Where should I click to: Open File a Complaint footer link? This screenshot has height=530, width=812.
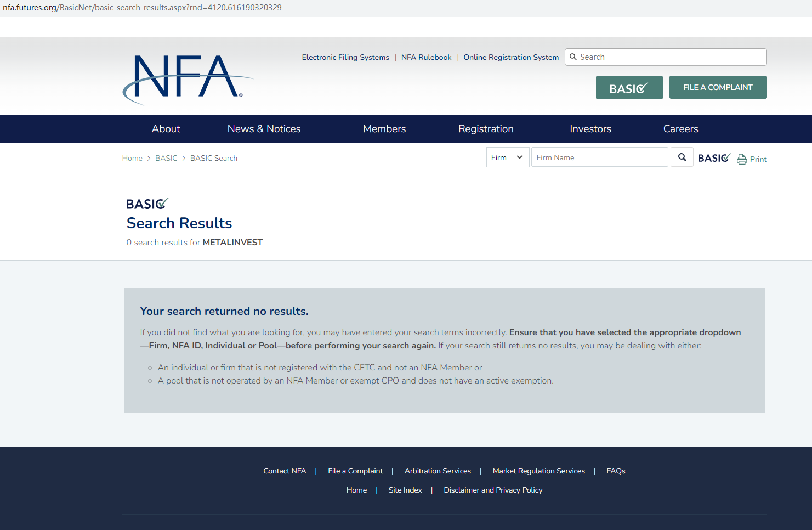(355, 471)
